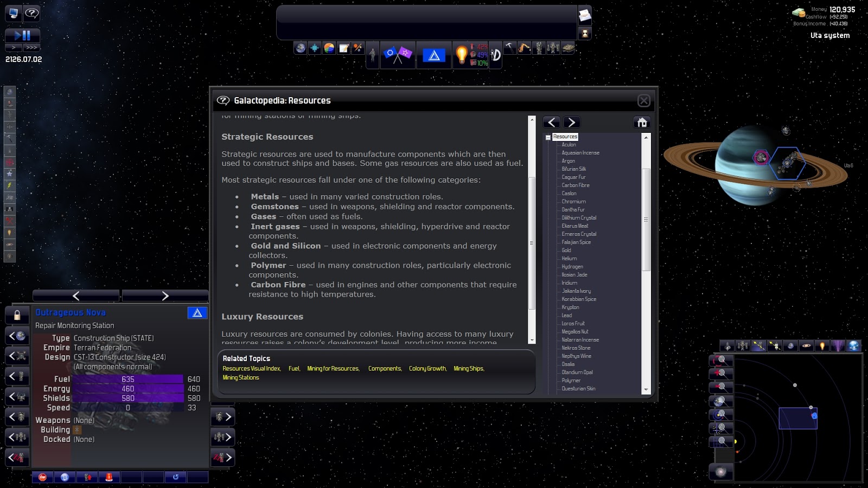Image resolution: width=868 pixels, height=488 pixels.
Task: Open the empire summary pie chart icon
Action: coord(329,48)
